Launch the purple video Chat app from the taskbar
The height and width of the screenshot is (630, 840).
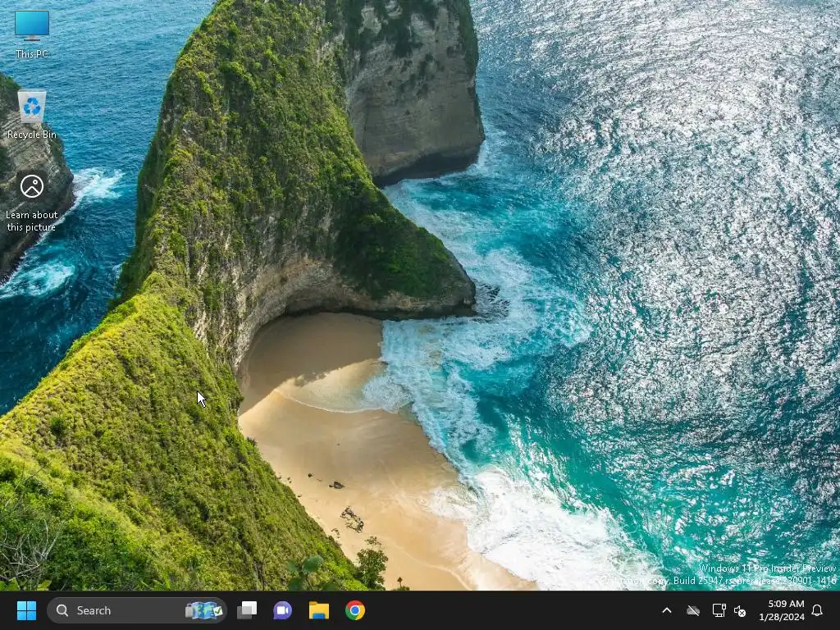pyautogui.click(x=282, y=610)
